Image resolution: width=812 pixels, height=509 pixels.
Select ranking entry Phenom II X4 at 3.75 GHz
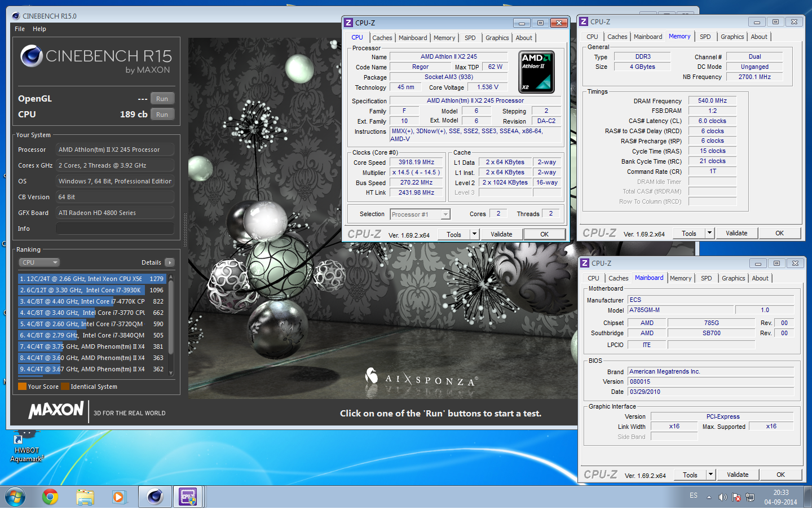(x=92, y=346)
